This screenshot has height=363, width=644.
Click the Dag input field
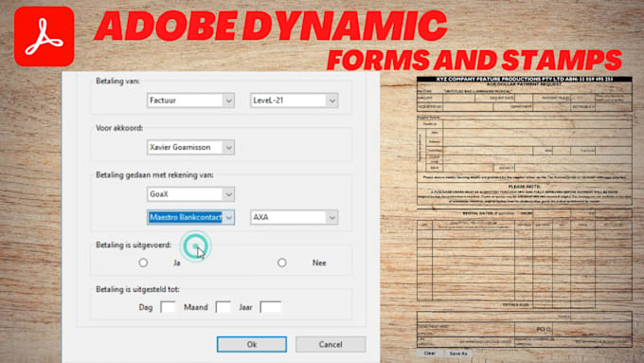[168, 307]
